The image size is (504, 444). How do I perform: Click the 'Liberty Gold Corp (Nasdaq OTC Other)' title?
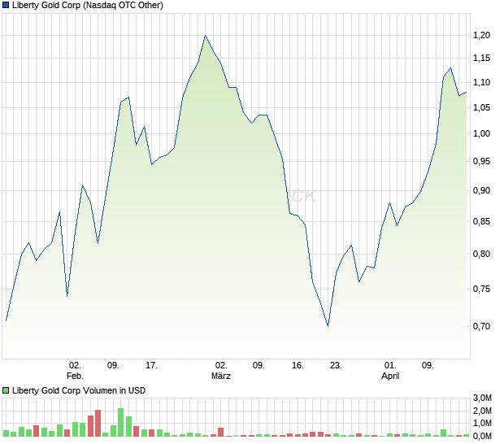point(88,5)
